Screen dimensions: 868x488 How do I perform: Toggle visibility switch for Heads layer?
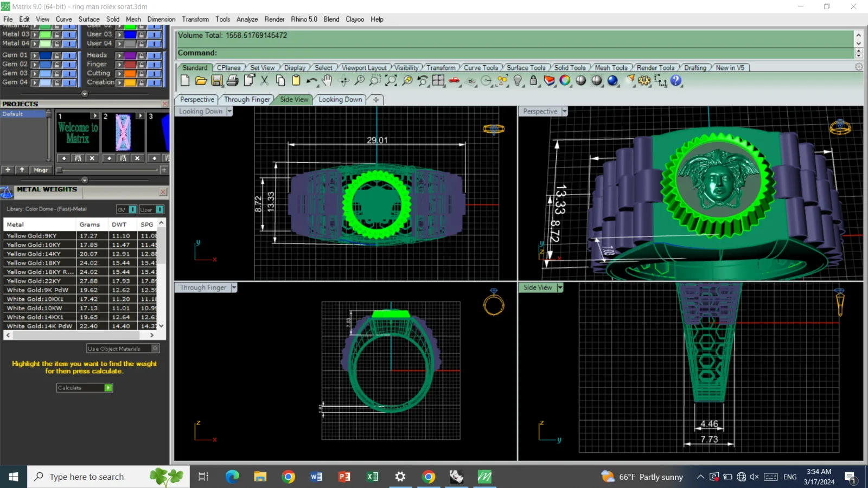pyautogui.click(x=155, y=55)
